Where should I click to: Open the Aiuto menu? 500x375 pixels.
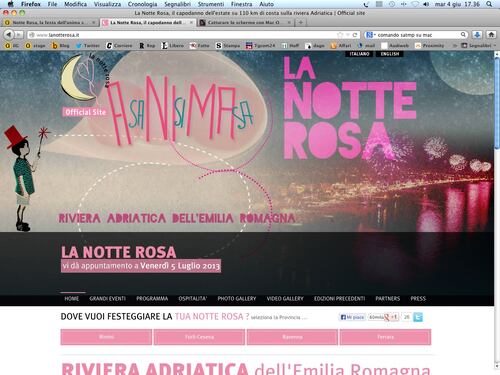coord(267,4)
